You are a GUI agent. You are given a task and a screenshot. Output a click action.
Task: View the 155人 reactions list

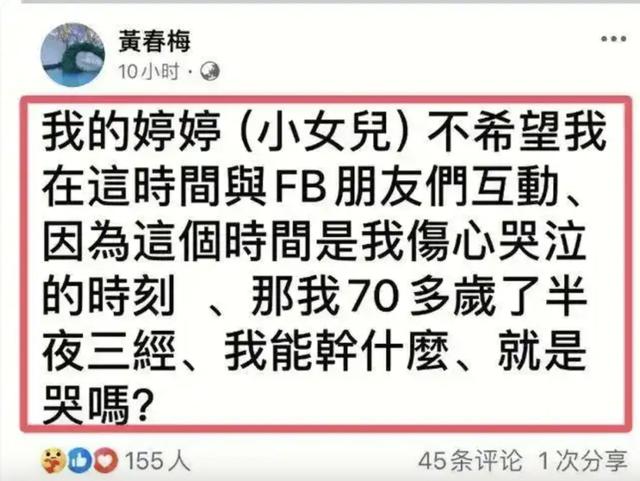pos(158,461)
